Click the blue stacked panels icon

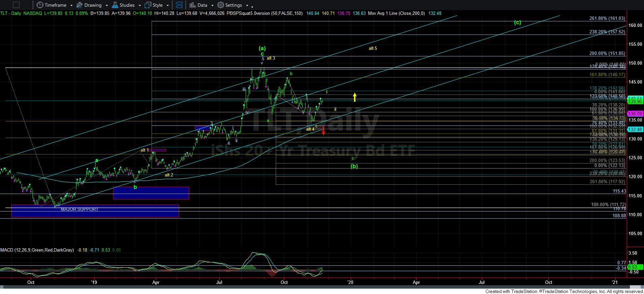click(179, 5)
